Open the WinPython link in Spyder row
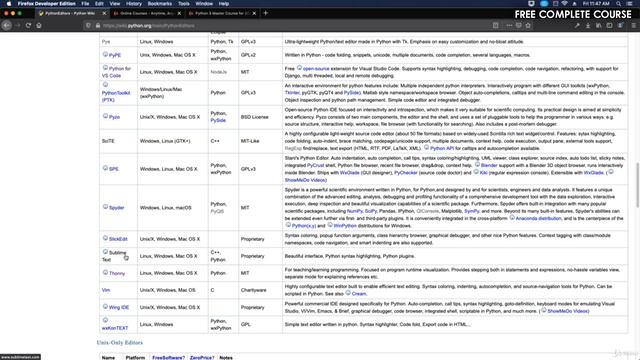 point(345,226)
